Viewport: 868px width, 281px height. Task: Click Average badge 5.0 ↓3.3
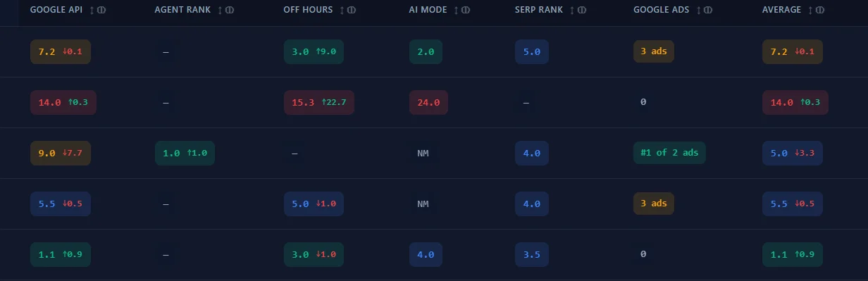793,153
